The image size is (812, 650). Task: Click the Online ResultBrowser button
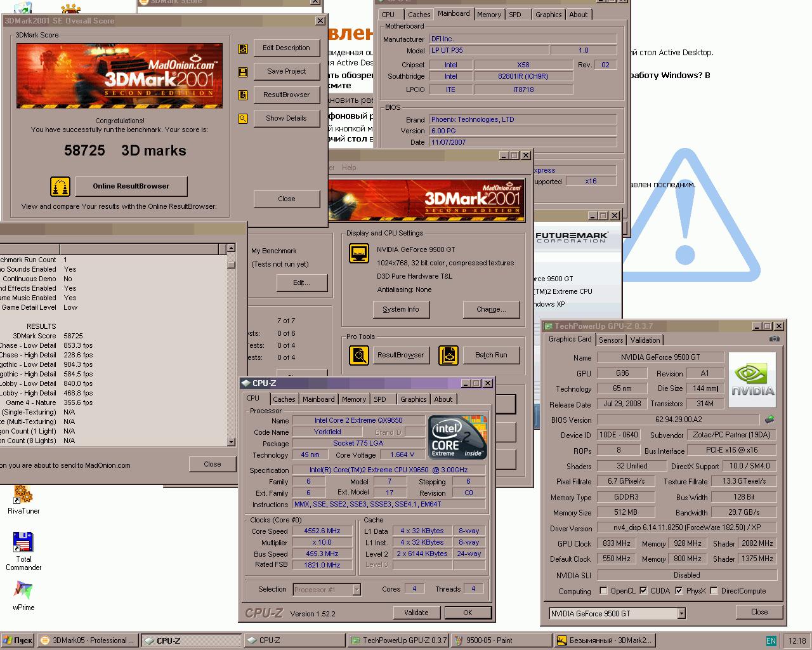pos(131,186)
